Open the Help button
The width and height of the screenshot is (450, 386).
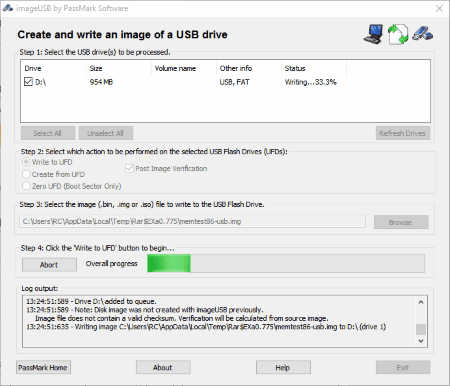pyautogui.click(x=283, y=367)
